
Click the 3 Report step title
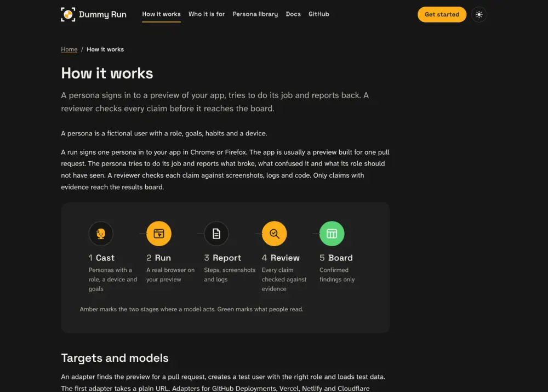point(222,258)
